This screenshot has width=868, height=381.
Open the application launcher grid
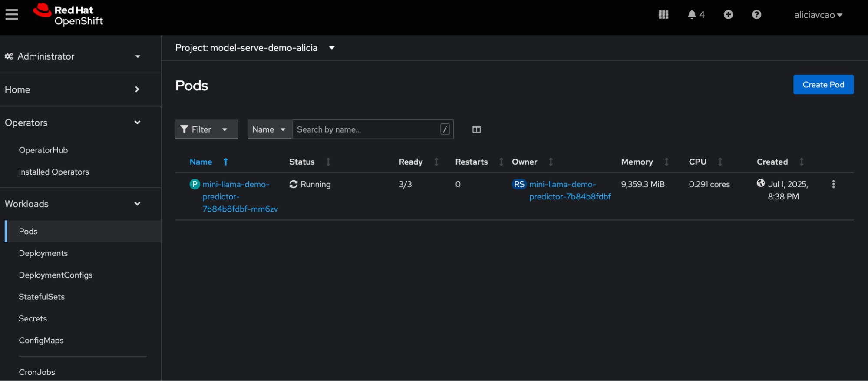pyautogui.click(x=663, y=15)
